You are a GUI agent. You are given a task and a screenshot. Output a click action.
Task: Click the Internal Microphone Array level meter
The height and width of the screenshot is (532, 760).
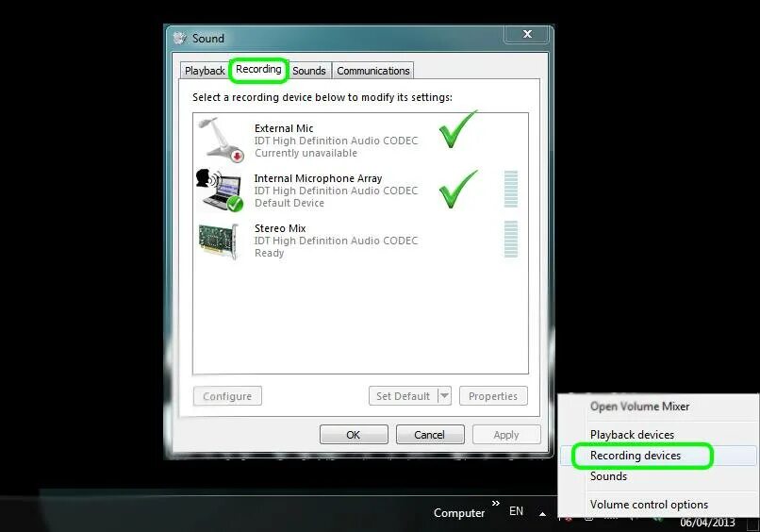coord(511,190)
